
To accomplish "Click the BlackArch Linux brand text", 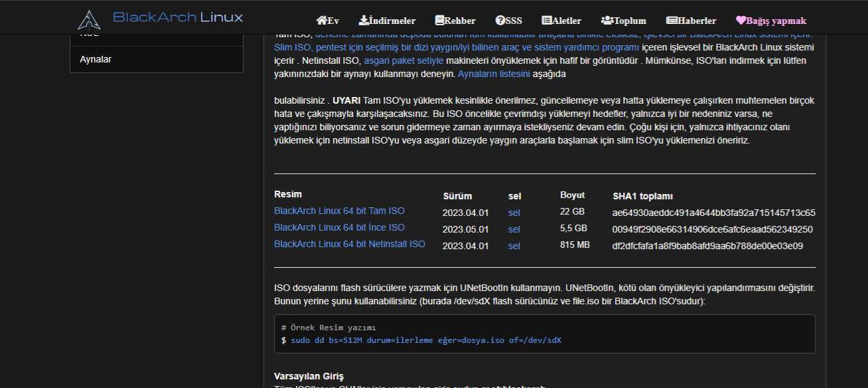I will (x=178, y=17).
